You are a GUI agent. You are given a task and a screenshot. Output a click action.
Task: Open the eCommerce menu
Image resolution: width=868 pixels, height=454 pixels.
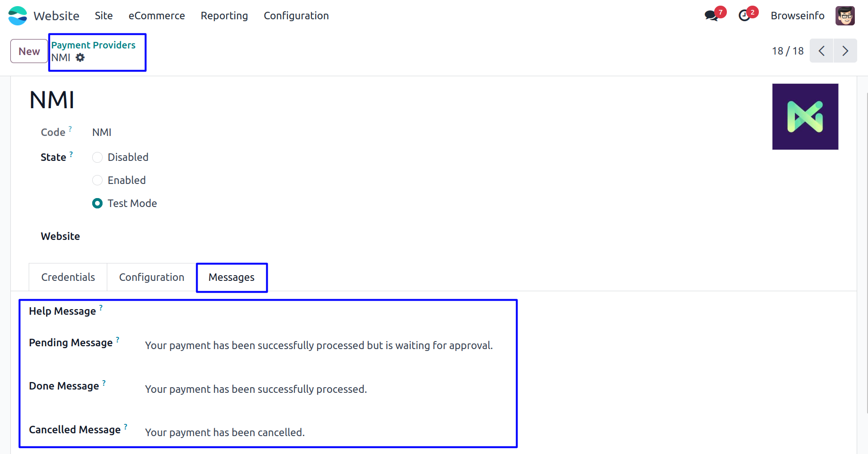157,16
